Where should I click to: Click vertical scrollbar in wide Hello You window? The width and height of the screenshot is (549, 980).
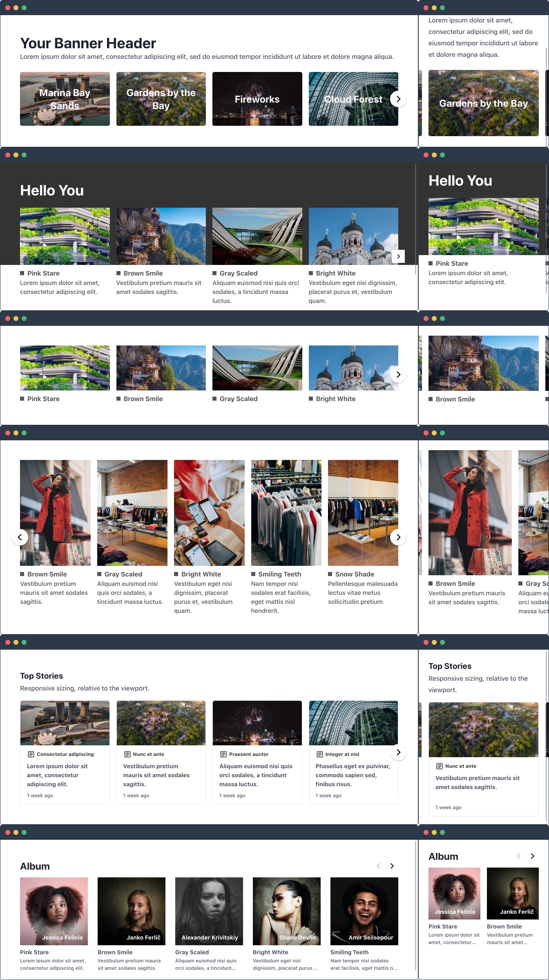click(416, 219)
